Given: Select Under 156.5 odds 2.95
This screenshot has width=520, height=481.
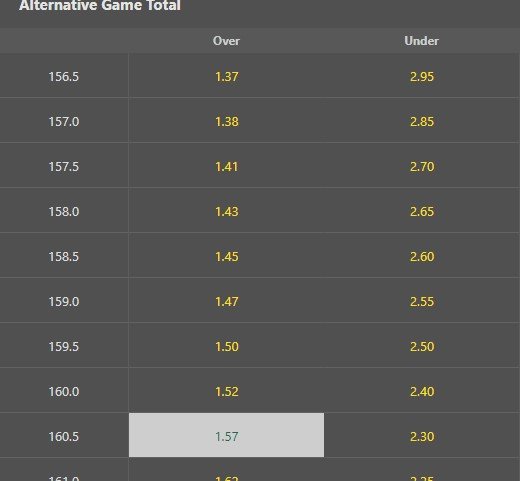Looking at the screenshot, I should tap(422, 76).
